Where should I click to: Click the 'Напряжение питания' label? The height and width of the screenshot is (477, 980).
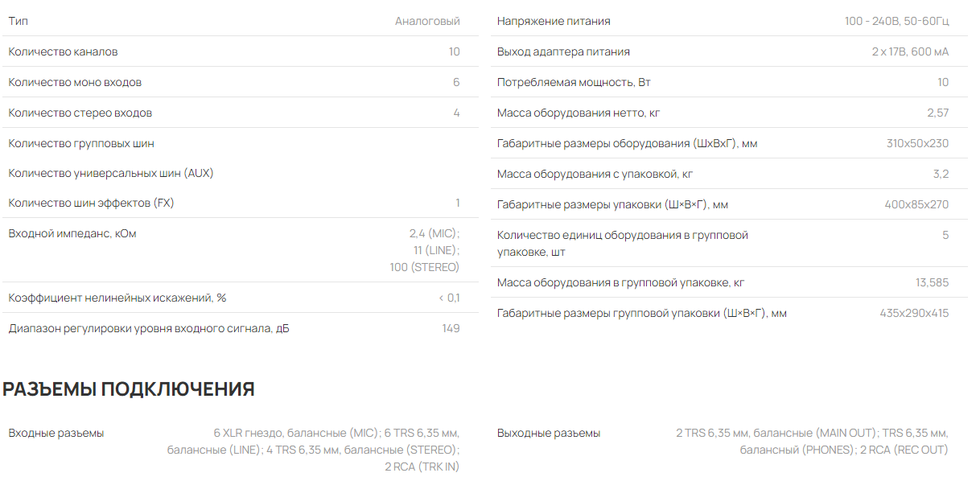pos(554,21)
